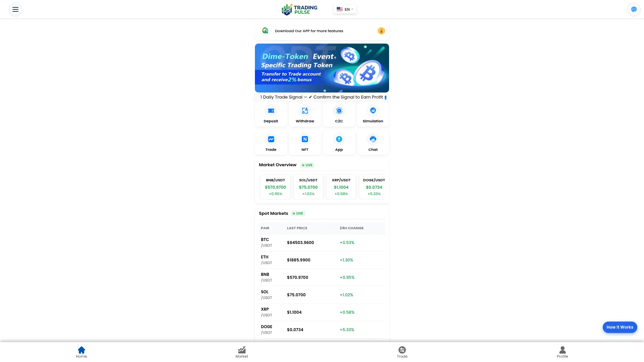Open the DOGE /USDT spot row
The image size is (644, 362).
pos(322,330)
